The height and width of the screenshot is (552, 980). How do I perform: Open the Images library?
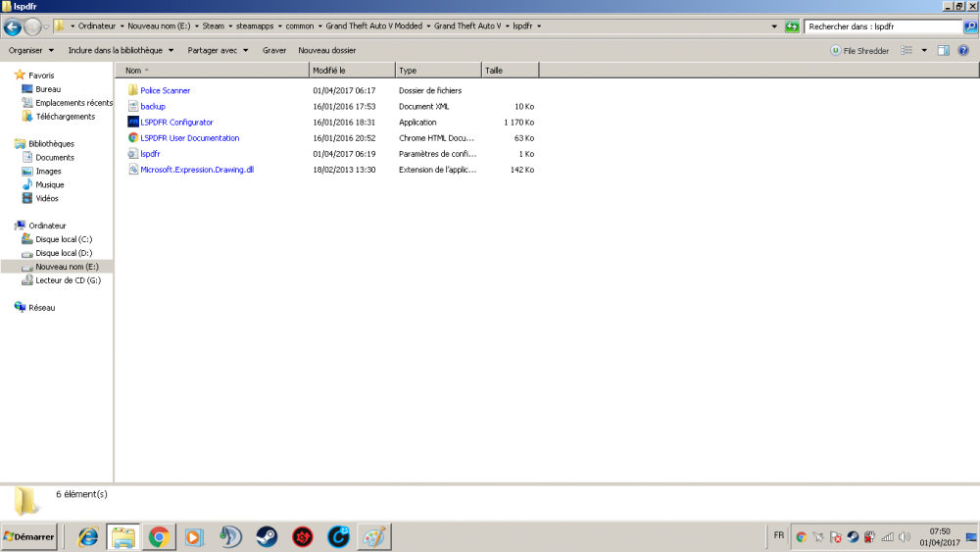pos(48,172)
